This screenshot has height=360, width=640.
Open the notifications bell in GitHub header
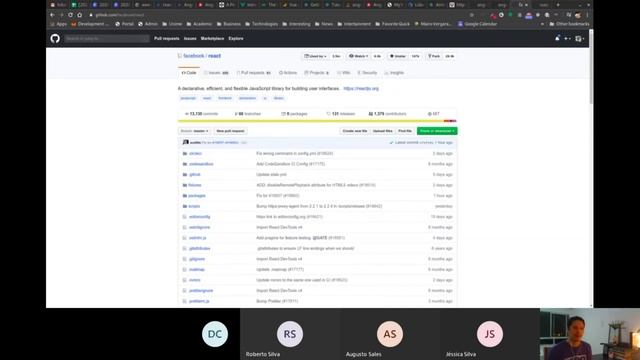[557, 38]
